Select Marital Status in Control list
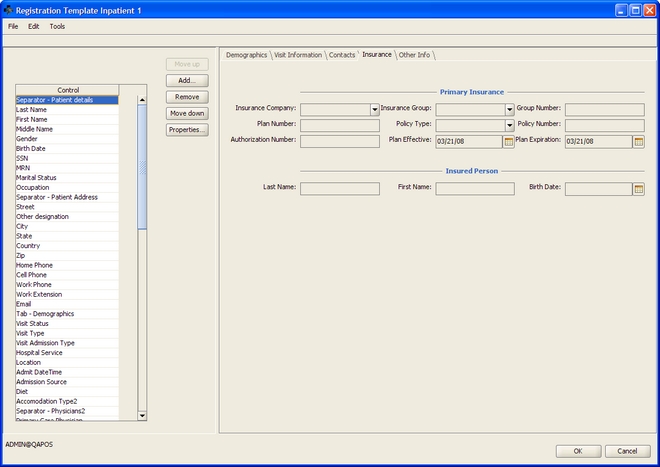 34,179
